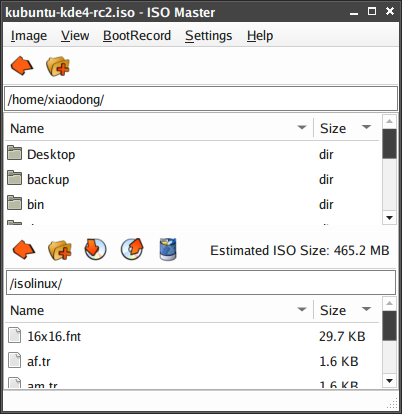Click the /home/xiaodong/ path field
Image resolution: width=402 pixels, height=414 pixels.
[x=201, y=99]
